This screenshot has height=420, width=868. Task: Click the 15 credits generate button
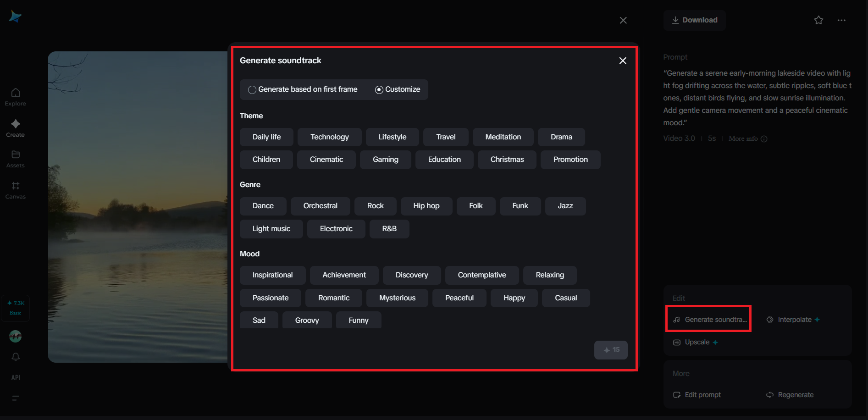pos(611,350)
